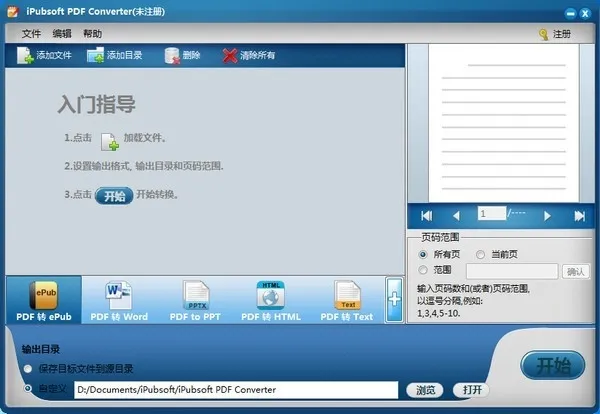Click the 清除所有 (Clear All) red X icon
This screenshot has height=414, width=600.
point(230,56)
